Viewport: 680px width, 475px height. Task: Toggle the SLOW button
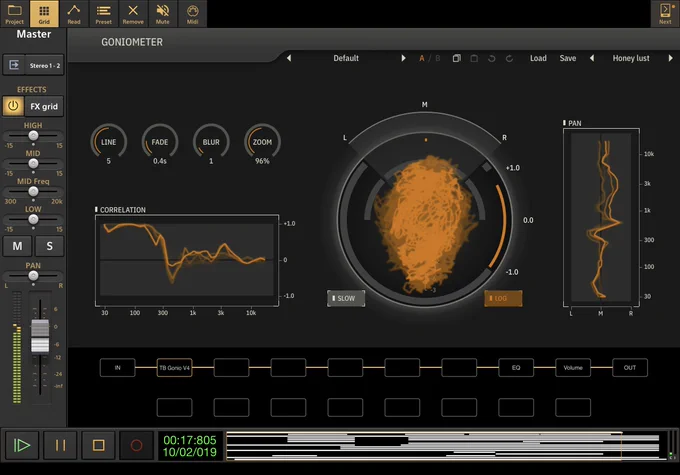point(346,298)
